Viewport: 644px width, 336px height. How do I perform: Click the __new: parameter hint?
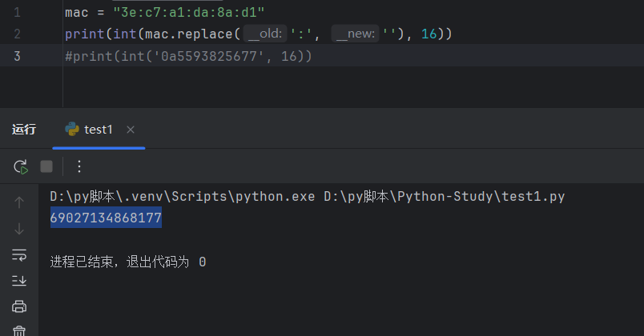tap(355, 34)
